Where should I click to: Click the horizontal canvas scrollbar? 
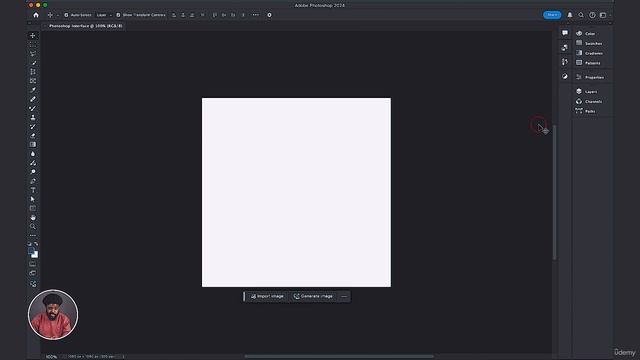coord(339,356)
